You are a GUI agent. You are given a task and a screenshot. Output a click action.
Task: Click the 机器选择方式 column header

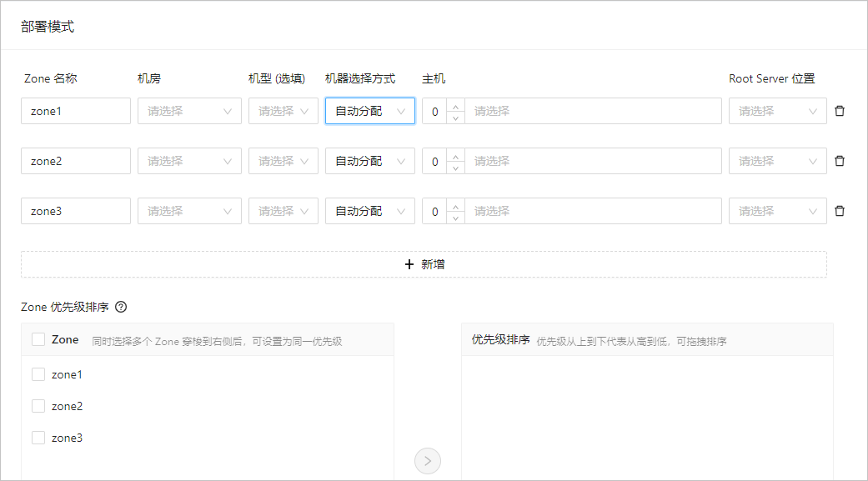pos(360,78)
